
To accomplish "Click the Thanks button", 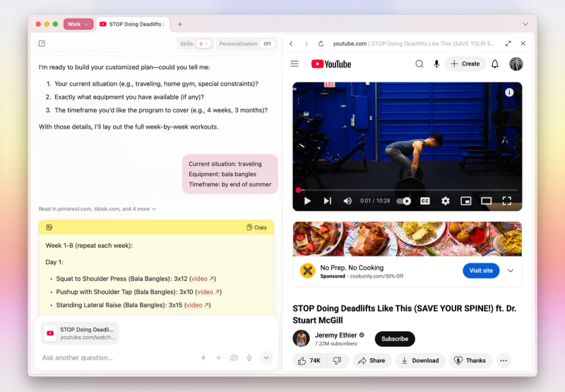I will click(x=470, y=361).
